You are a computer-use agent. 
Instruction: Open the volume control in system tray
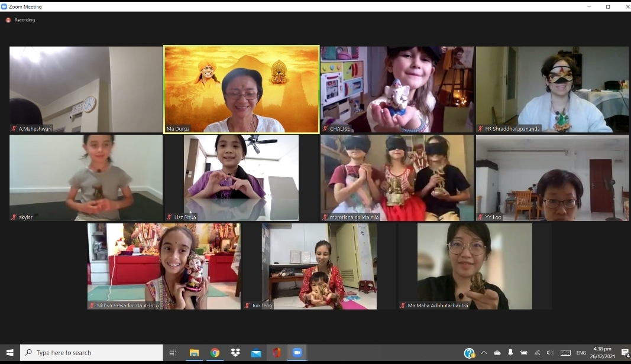click(x=550, y=353)
